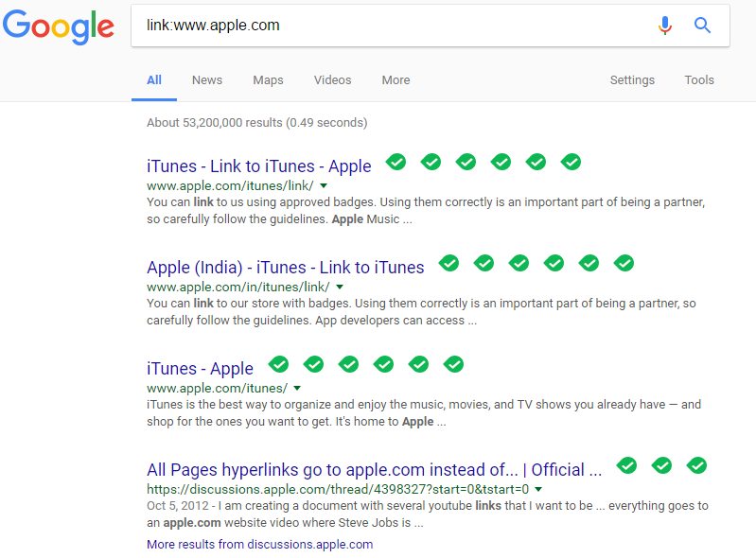
Task: Click the Google logo
Action: [59, 26]
